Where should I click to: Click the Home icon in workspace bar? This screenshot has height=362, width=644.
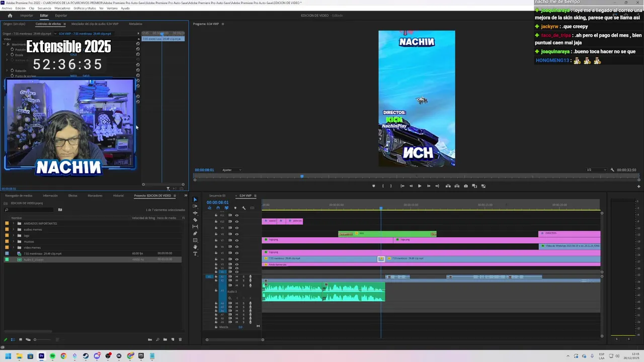coord(10,16)
